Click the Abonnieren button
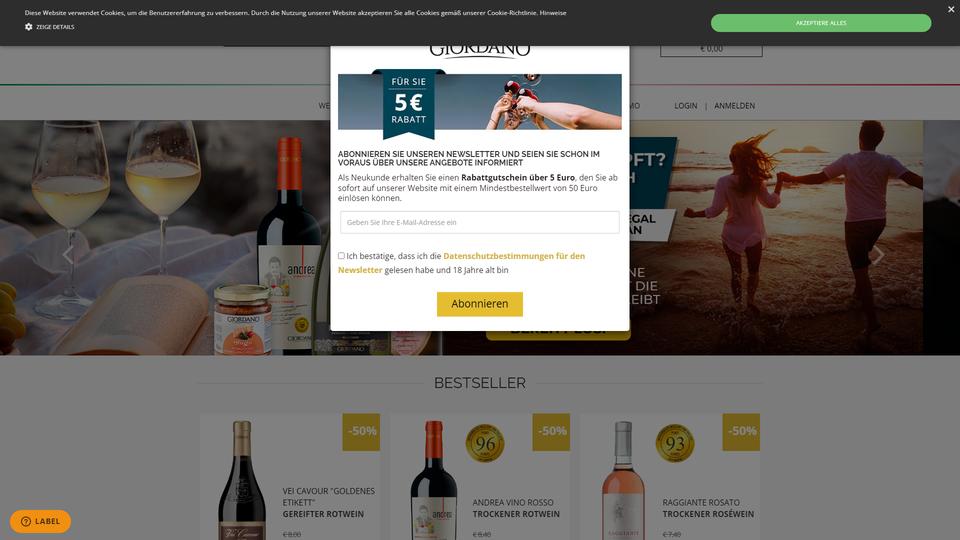Screen dimensions: 960x540 point(479,304)
